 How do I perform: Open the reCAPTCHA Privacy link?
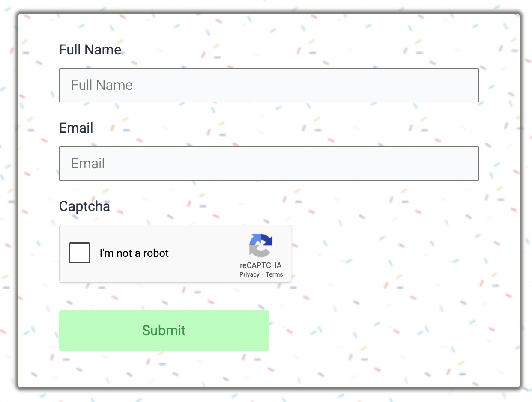click(x=249, y=275)
